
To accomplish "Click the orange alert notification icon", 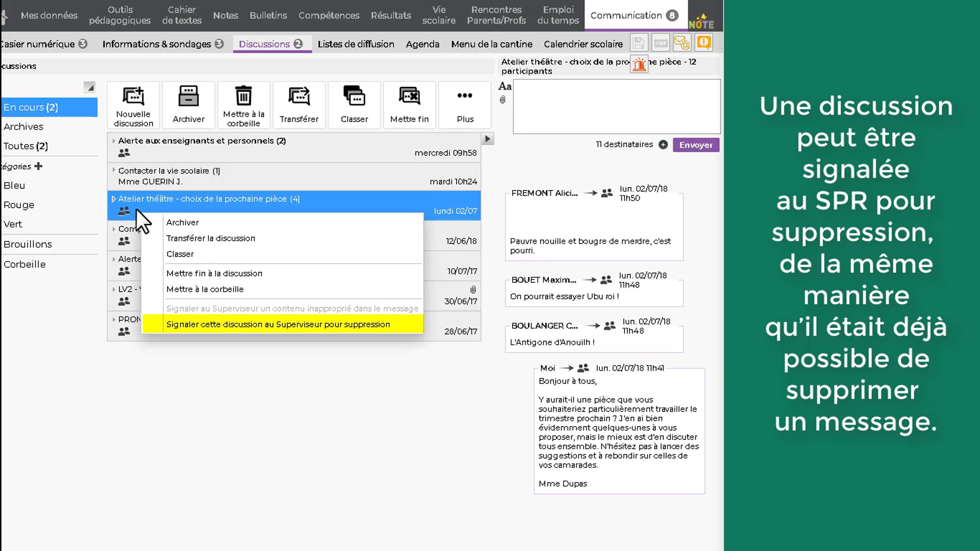I will 704,43.
